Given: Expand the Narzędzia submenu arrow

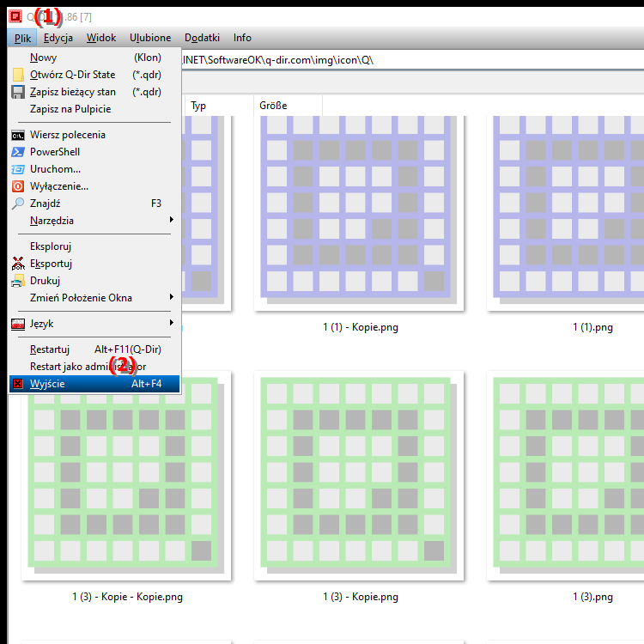Looking at the screenshot, I should 171,220.
